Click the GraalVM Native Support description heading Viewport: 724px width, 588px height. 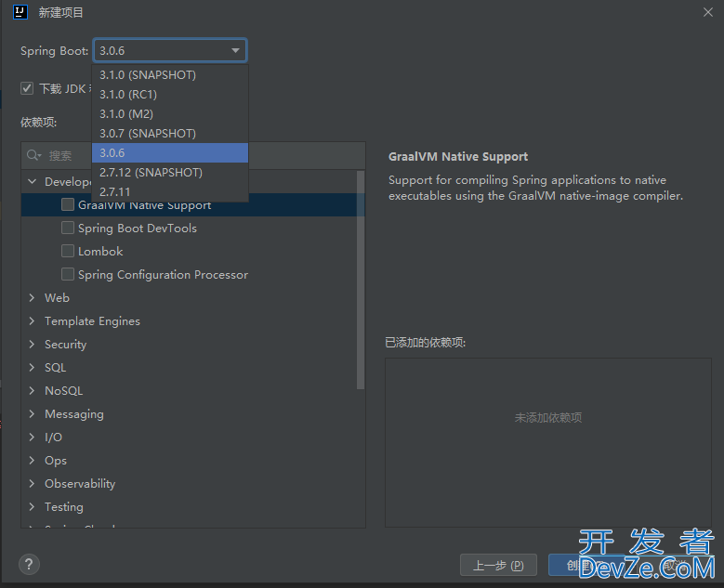coord(458,156)
